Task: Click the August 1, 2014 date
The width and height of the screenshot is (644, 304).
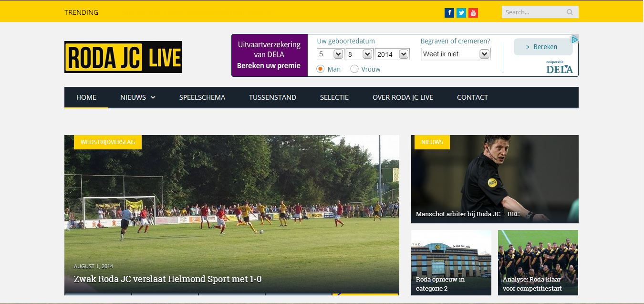Action: (x=93, y=266)
